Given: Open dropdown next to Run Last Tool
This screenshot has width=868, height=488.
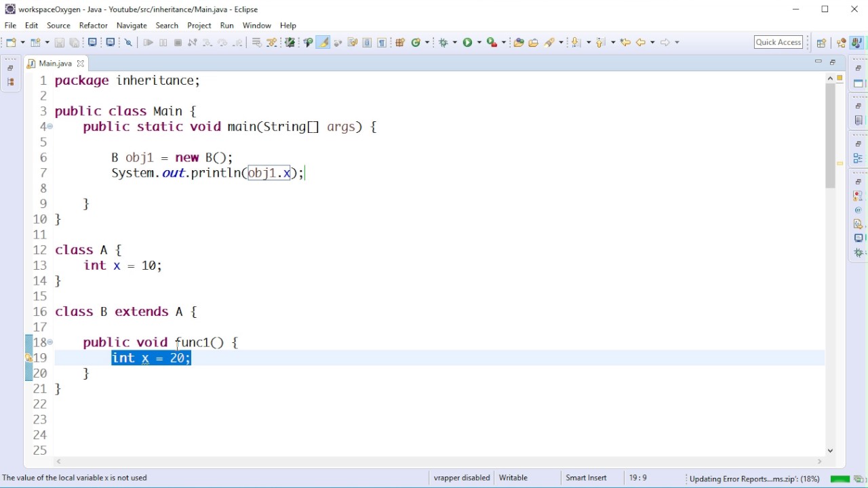Looking at the screenshot, I should pyautogui.click(x=503, y=42).
